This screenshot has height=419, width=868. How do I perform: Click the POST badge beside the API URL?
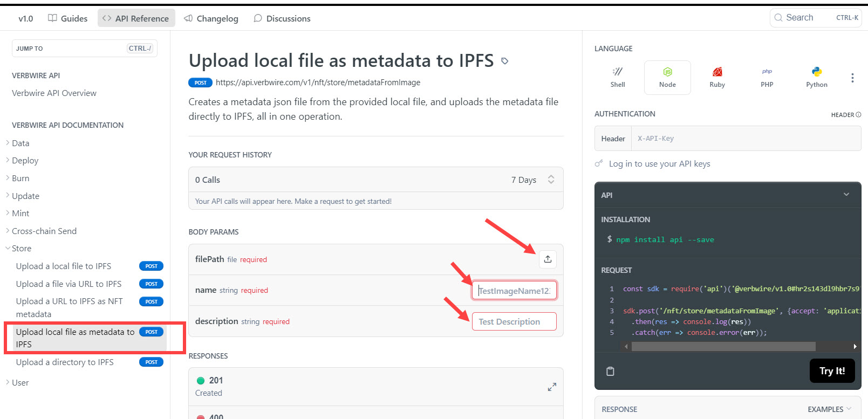[200, 83]
